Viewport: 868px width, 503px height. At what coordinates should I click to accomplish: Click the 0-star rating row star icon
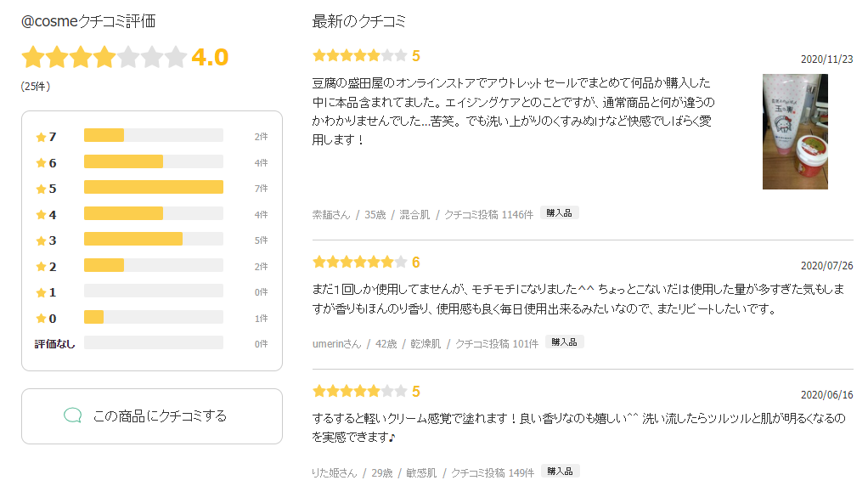pyautogui.click(x=41, y=319)
